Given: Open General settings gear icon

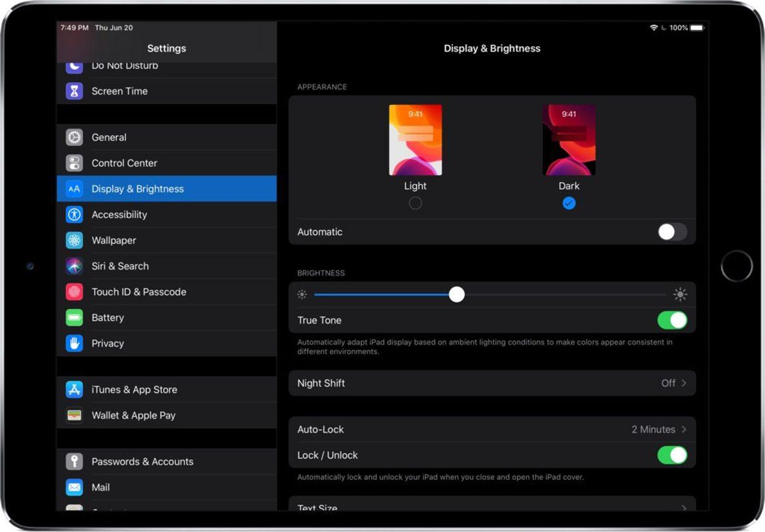Looking at the screenshot, I should pos(75,137).
